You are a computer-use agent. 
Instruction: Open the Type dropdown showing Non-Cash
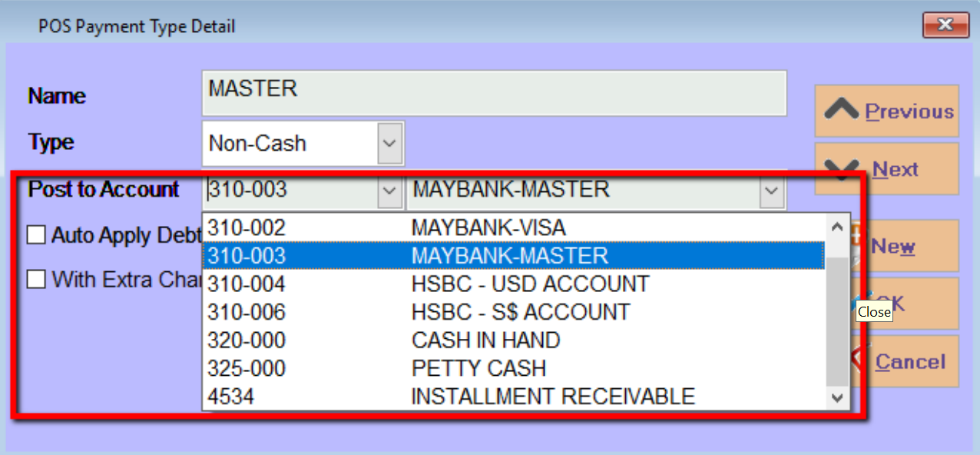point(390,143)
